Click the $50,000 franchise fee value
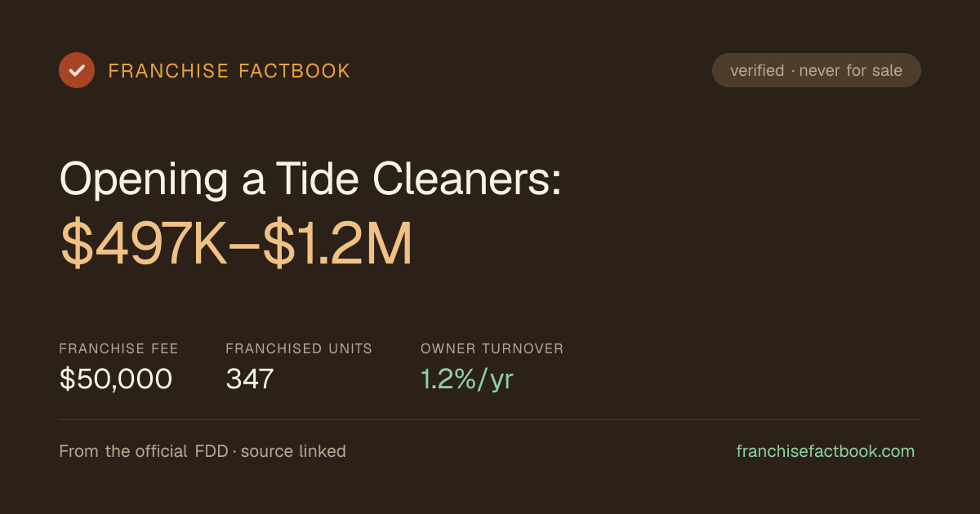The height and width of the screenshot is (514, 980). tap(116, 379)
